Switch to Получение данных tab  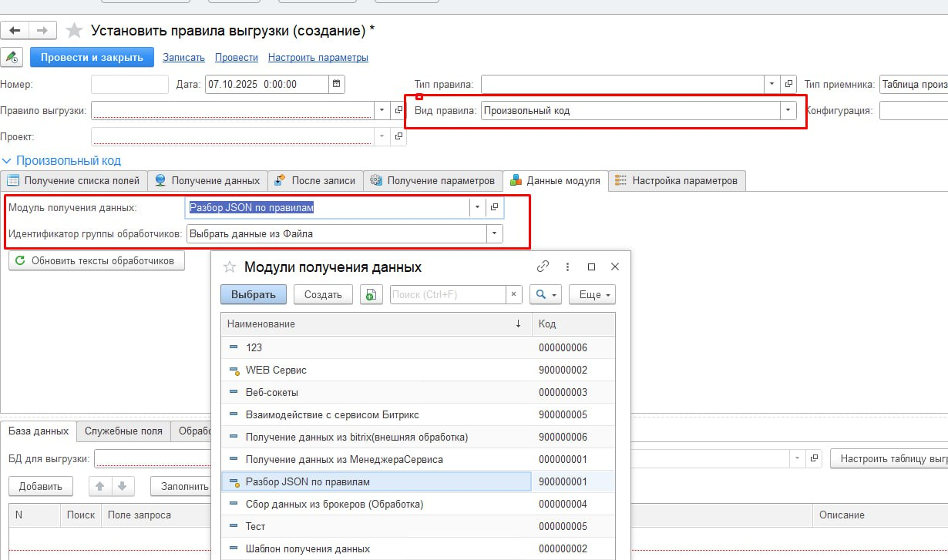click(207, 181)
